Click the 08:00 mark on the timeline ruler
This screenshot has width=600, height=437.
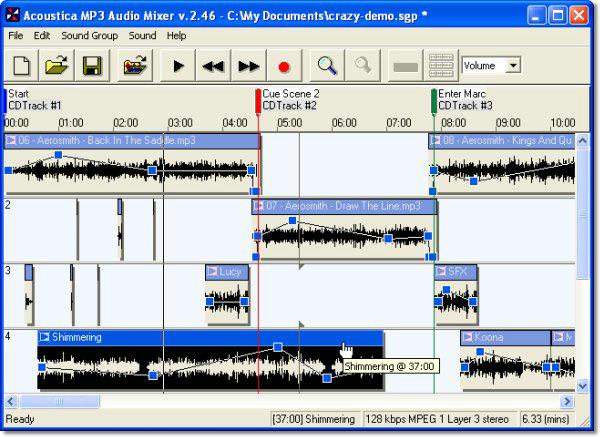pyautogui.click(x=454, y=123)
